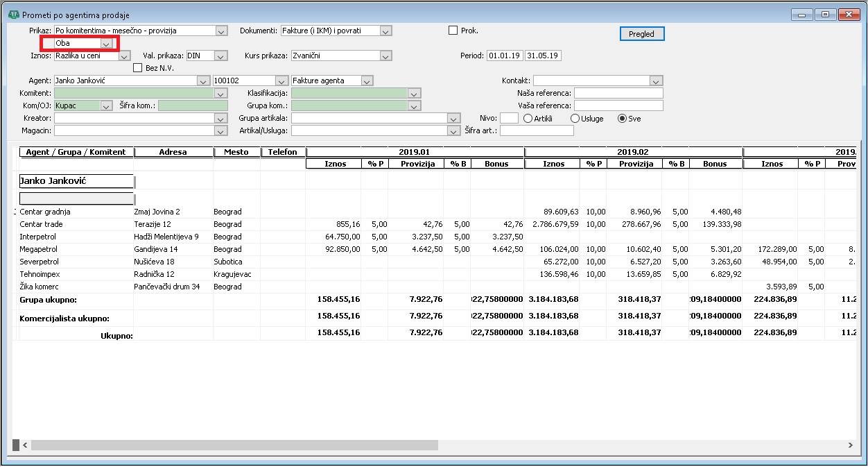Screen dimensions: 868x467
Task: Click the Agent / Grupa / Komitent header
Action: 76,152
